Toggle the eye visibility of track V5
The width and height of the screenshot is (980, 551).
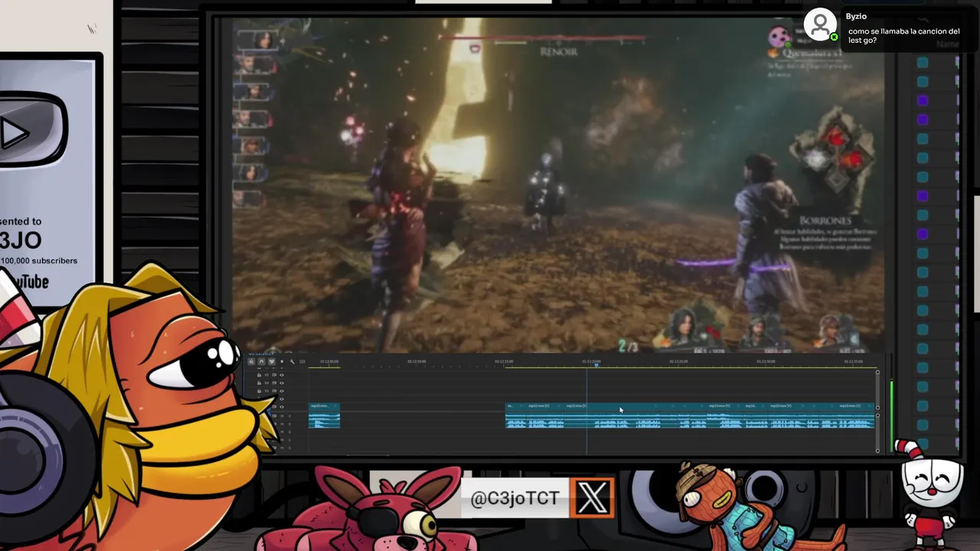[282, 375]
